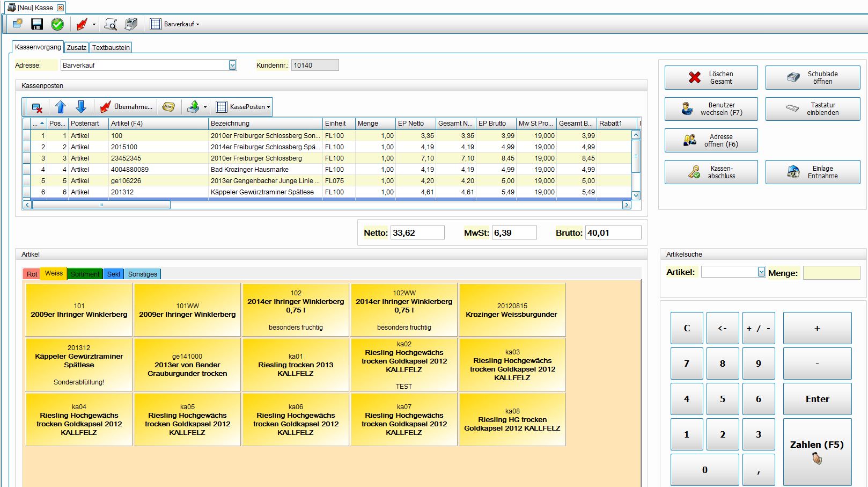Select the Rot article category tab

click(x=32, y=274)
